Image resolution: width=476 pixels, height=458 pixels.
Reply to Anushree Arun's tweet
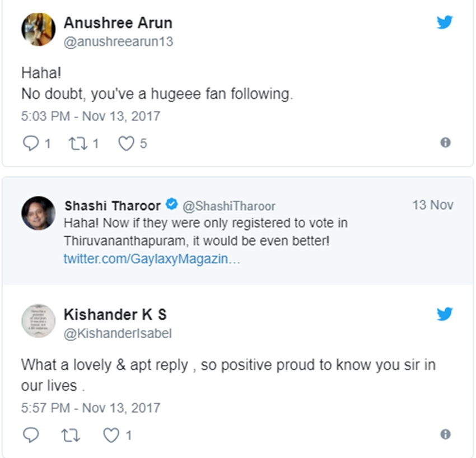tap(30, 144)
